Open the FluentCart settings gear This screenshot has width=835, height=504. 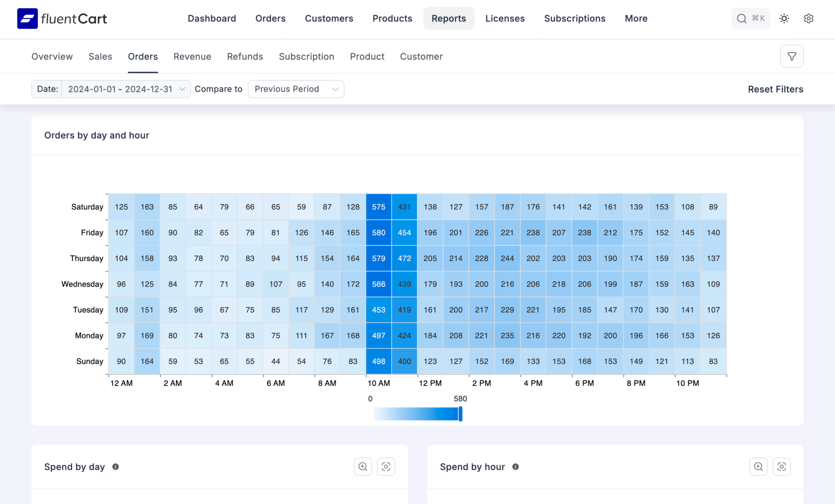coord(809,18)
